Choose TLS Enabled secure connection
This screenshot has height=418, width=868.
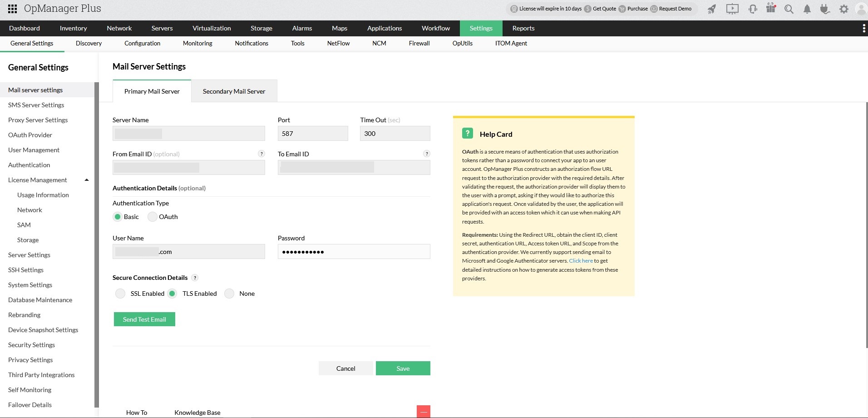pos(172,294)
